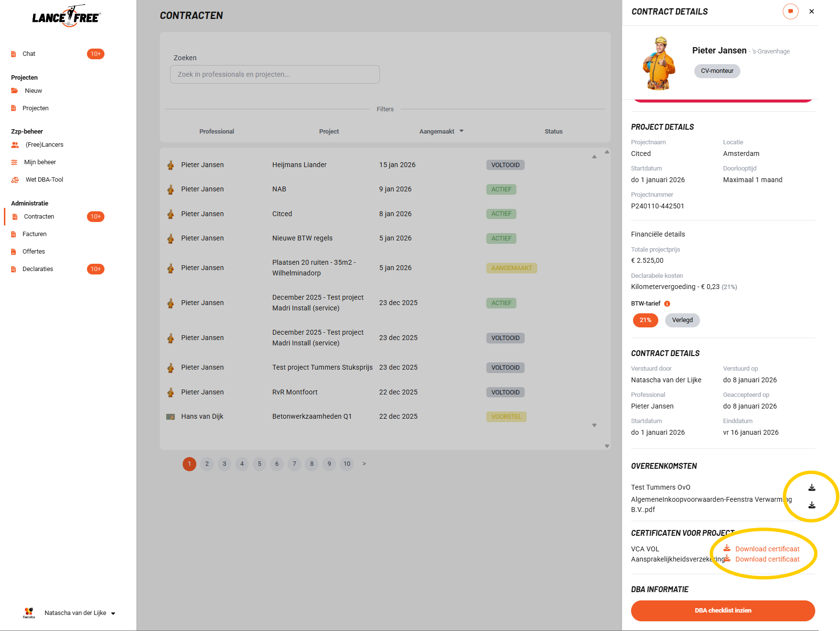Download the AlgemeneInkoopvoorwaarden PDF file
Image resolution: width=840 pixels, height=631 pixels.
[x=812, y=505]
